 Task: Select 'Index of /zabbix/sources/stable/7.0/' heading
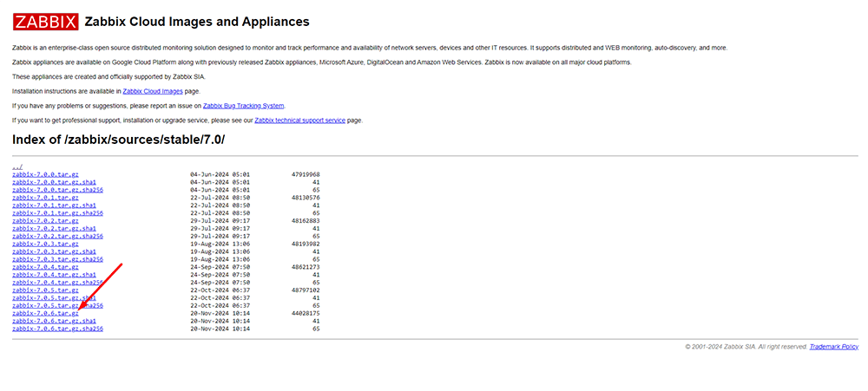[x=118, y=140]
